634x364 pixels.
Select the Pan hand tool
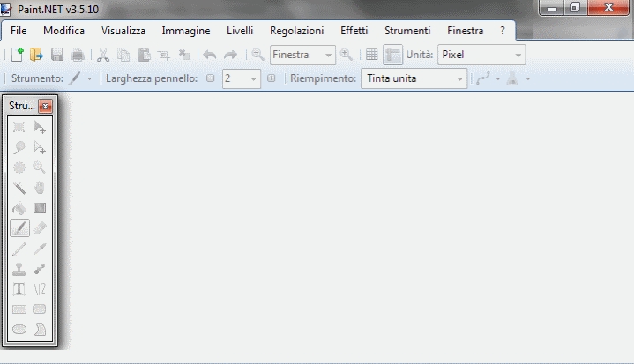pos(40,188)
